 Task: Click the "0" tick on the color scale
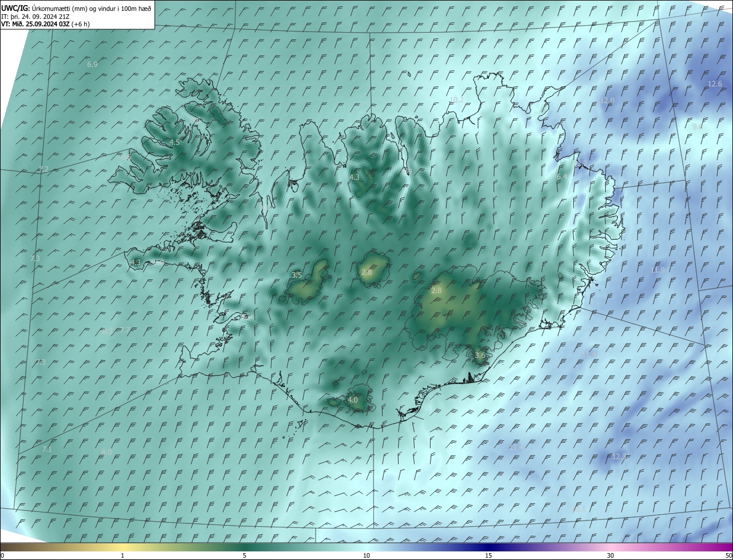(x=2, y=555)
